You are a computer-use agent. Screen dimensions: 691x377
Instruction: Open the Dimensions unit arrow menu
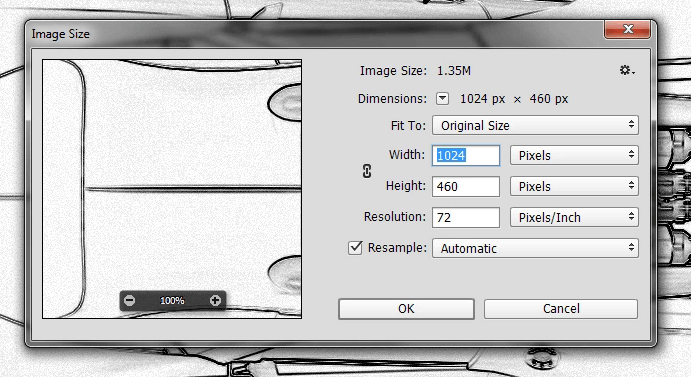point(442,99)
